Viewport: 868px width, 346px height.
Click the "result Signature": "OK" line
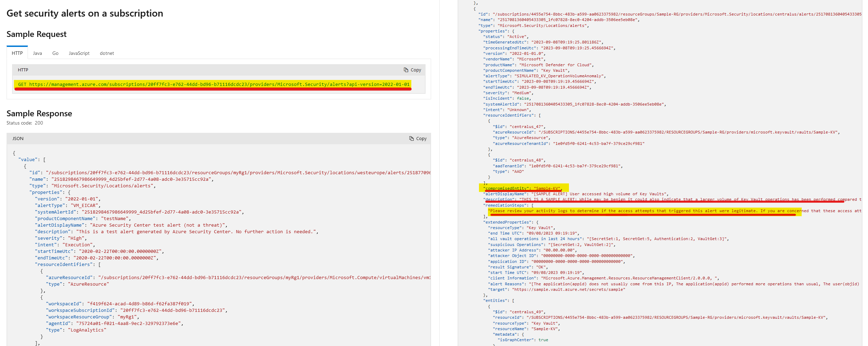coord(518,267)
